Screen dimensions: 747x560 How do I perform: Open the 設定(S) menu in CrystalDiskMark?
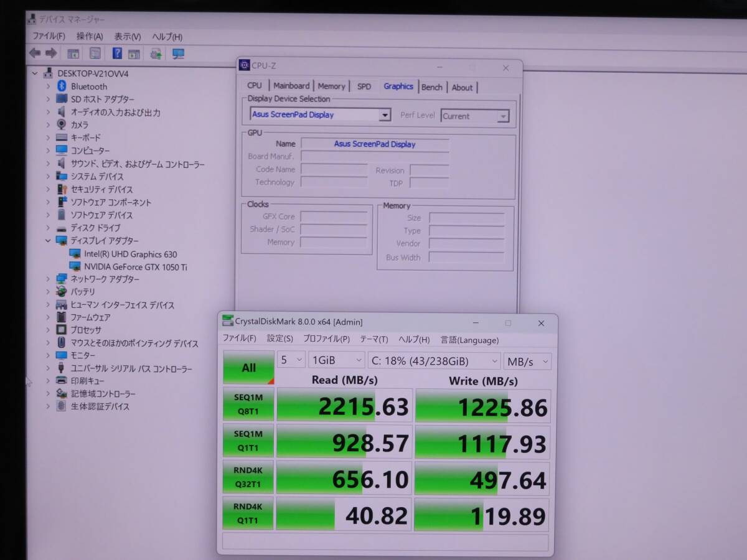[280, 339]
